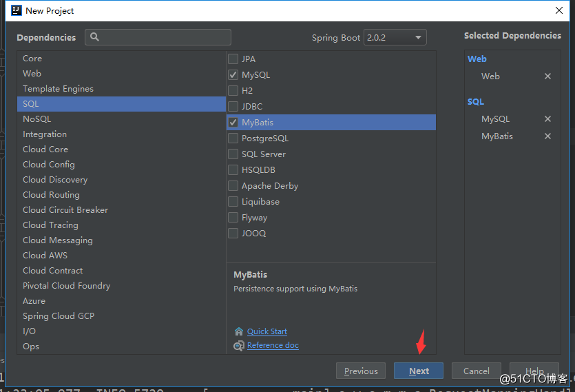Screen dimensions: 575x392
Task: Choose the I/O category
Action: (x=121, y=331)
